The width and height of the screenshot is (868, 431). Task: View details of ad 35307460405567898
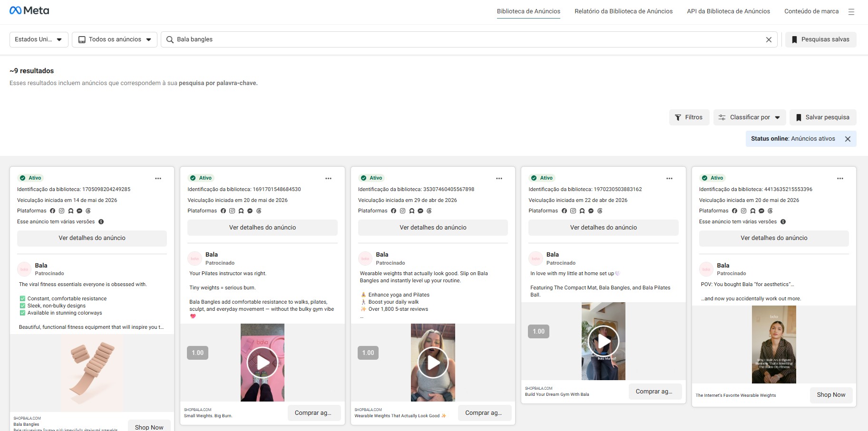(433, 228)
